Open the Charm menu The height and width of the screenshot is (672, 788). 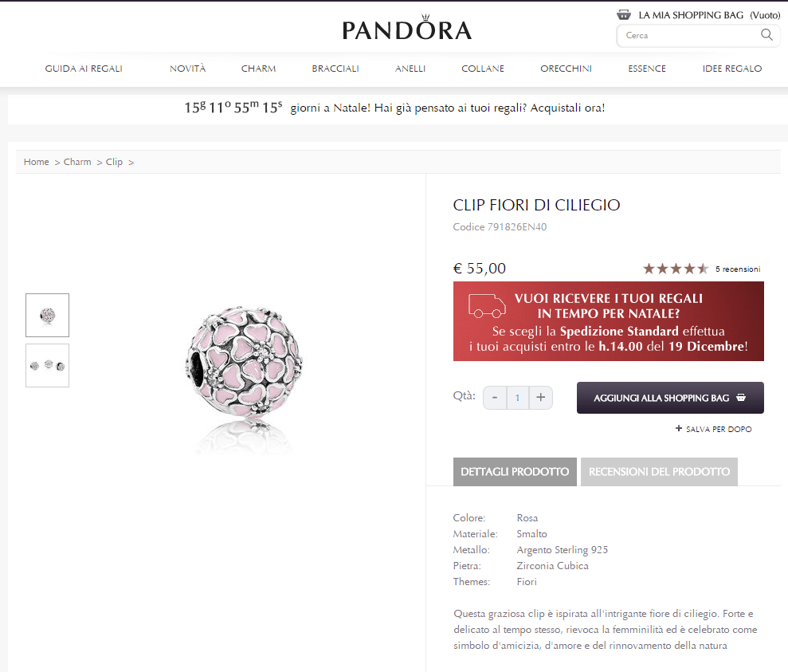(x=258, y=69)
